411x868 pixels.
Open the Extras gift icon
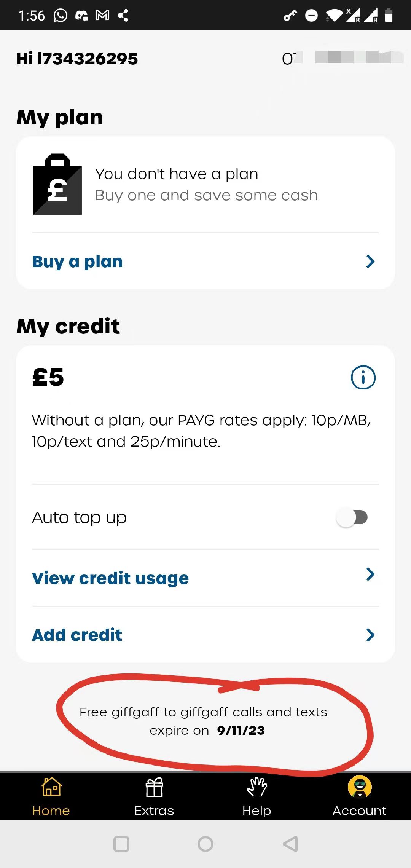pos(154,787)
